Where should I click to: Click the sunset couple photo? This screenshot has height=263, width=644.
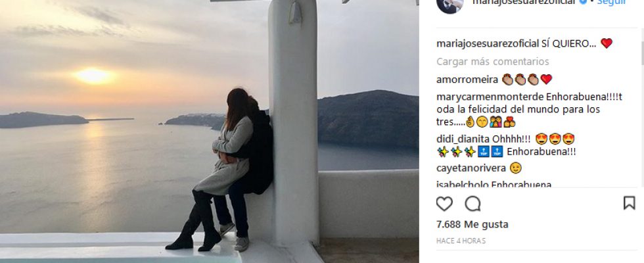(x=210, y=131)
